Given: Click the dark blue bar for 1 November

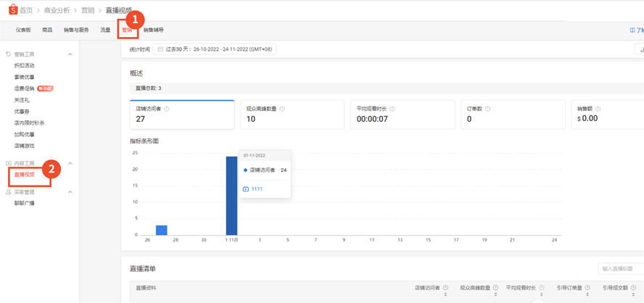Looking at the screenshot, I should coord(231,196).
